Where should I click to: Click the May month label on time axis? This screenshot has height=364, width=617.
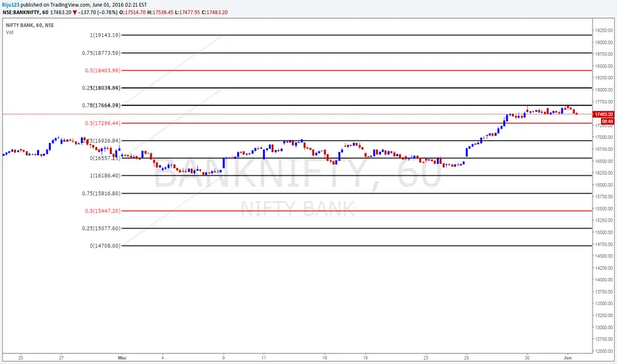(x=122, y=357)
